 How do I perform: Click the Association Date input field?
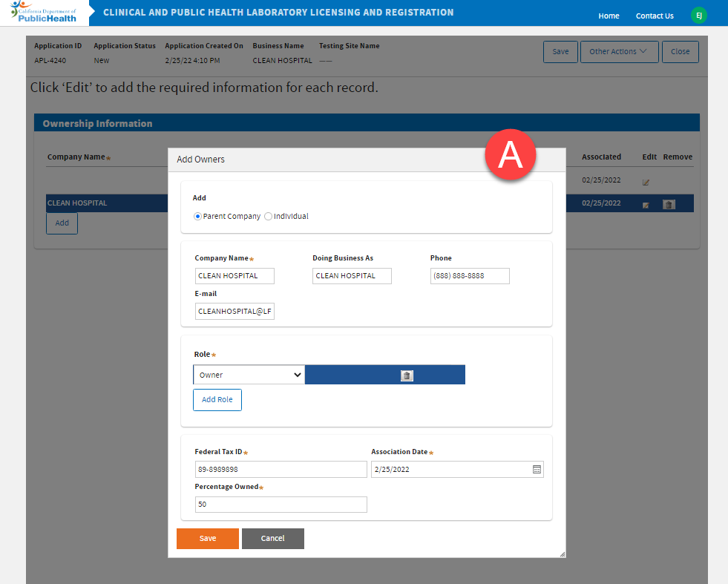click(x=457, y=469)
